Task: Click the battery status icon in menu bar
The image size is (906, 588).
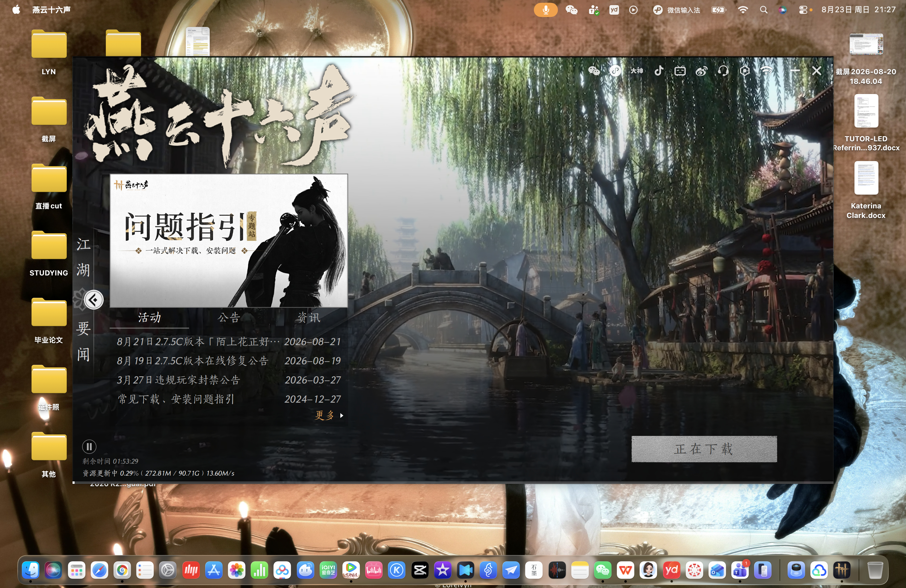Action: pyautogui.click(x=719, y=10)
